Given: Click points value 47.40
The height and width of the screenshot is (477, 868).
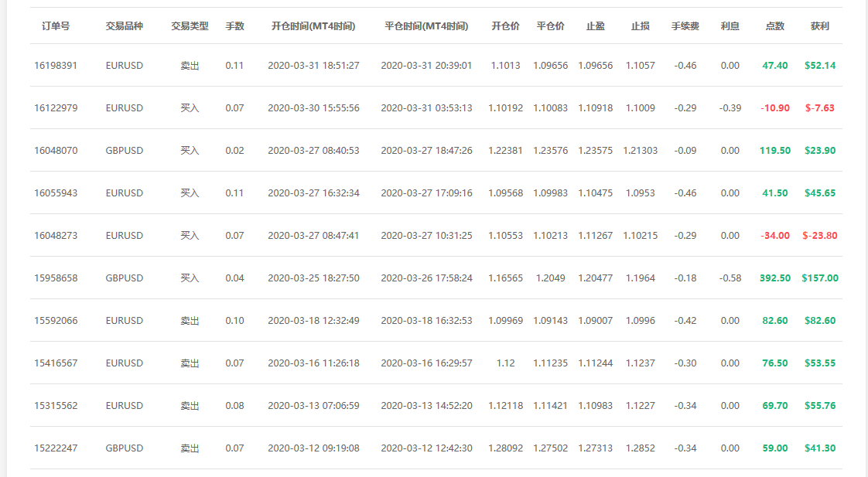Looking at the screenshot, I should pos(774,65).
